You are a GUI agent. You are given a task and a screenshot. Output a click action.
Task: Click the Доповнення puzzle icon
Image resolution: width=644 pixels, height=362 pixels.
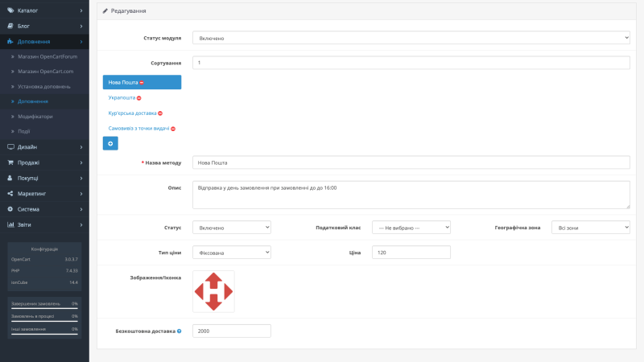pos(10,42)
